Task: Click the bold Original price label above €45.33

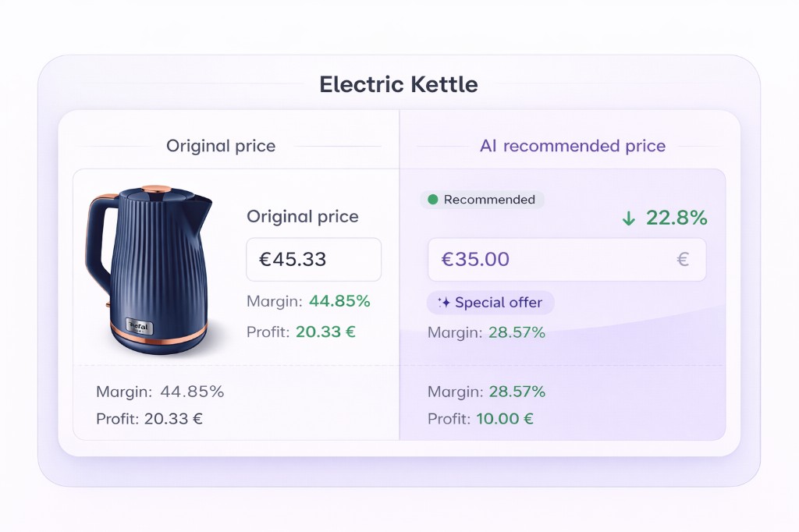Action: 303,217
